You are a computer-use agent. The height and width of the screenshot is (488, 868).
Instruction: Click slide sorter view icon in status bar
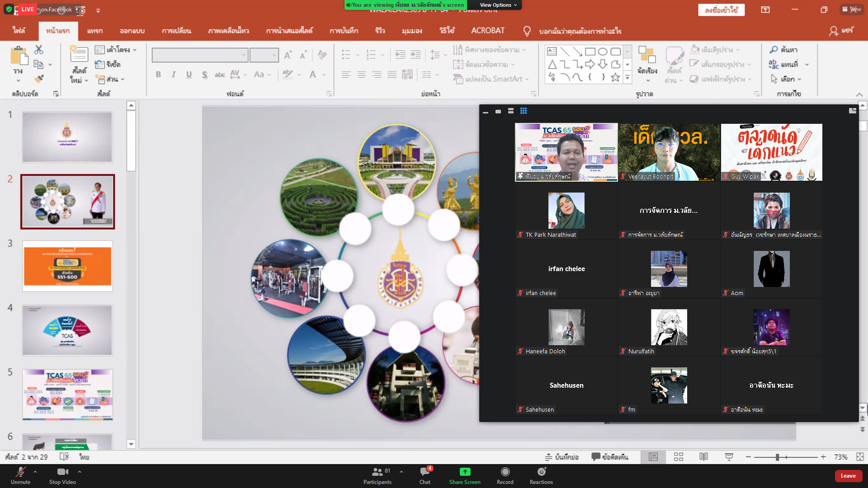(678, 457)
